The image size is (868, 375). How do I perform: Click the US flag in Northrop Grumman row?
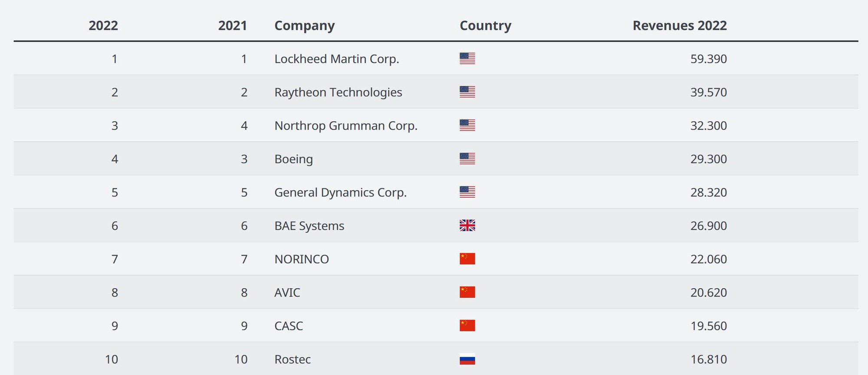(x=467, y=125)
